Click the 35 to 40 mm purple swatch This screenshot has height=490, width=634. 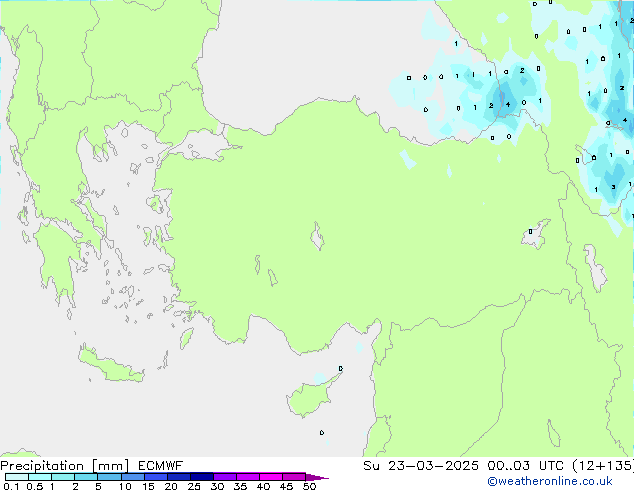(x=247, y=477)
